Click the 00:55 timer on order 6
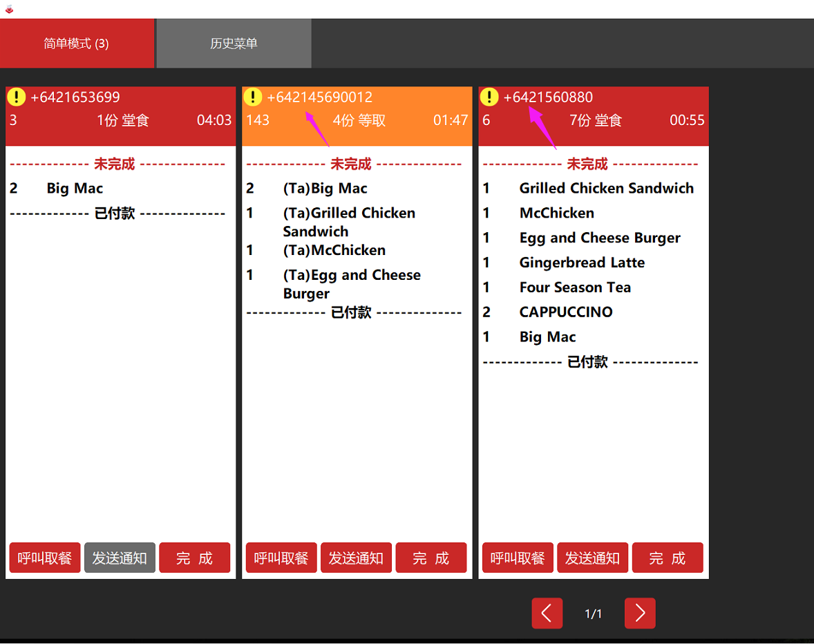Image resolution: width=814 pixels, height=644 pixels. click(687, 120)
